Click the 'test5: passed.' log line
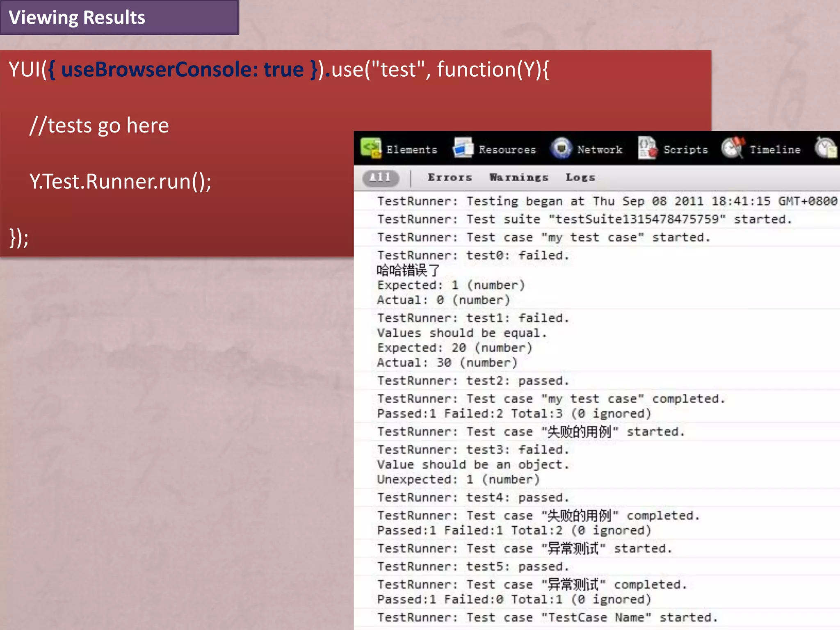This screenshot has width=840, height=630. click(x=474, y=567)
